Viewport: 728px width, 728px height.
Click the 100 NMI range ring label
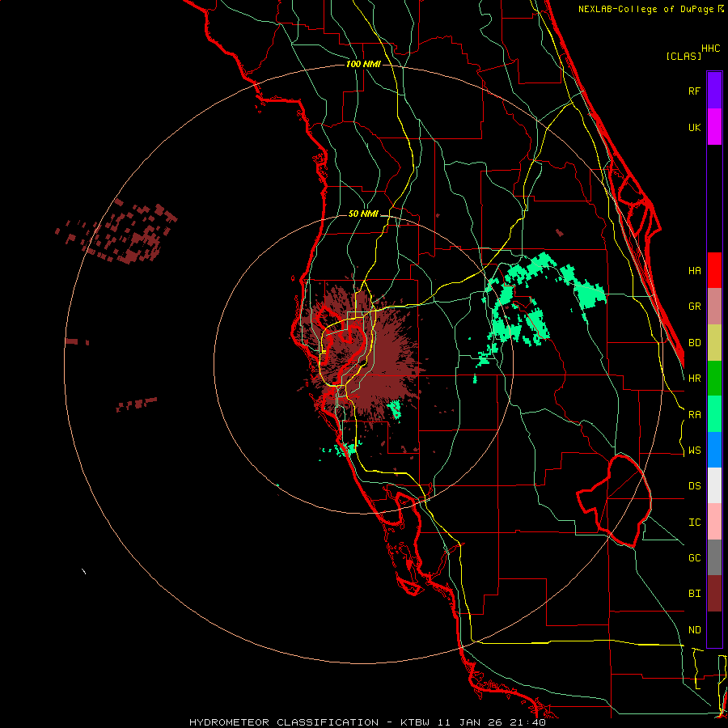[363, 64]
